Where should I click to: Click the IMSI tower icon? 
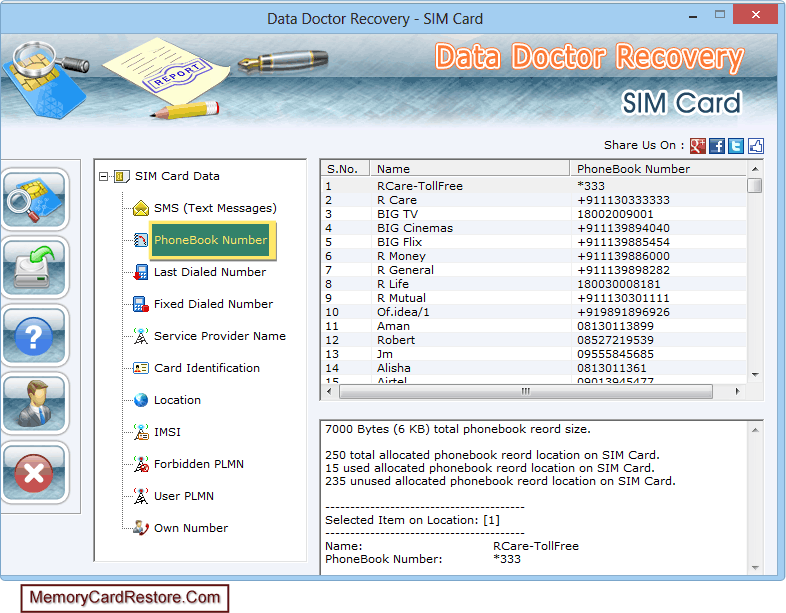tap(141, 432)
